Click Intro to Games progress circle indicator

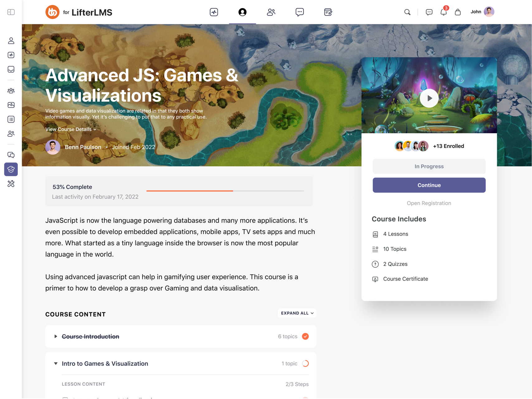305,364
